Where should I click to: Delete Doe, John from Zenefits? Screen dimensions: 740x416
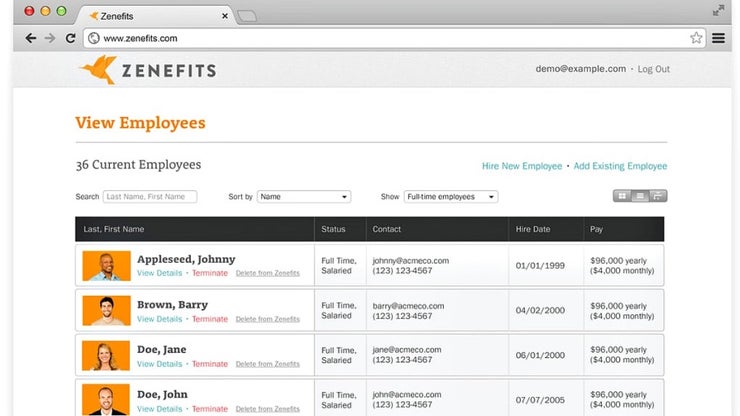268,408
